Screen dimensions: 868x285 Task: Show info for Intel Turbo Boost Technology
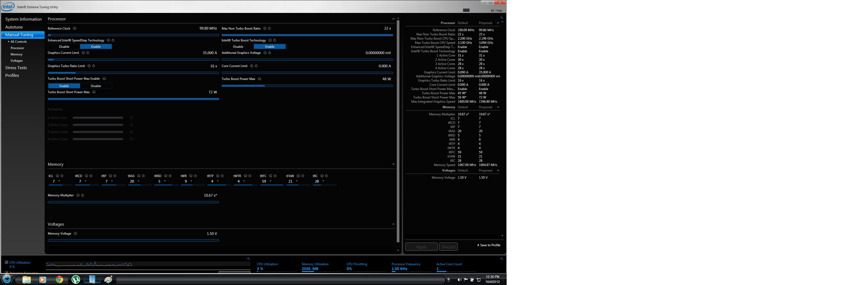pos(270,40)
